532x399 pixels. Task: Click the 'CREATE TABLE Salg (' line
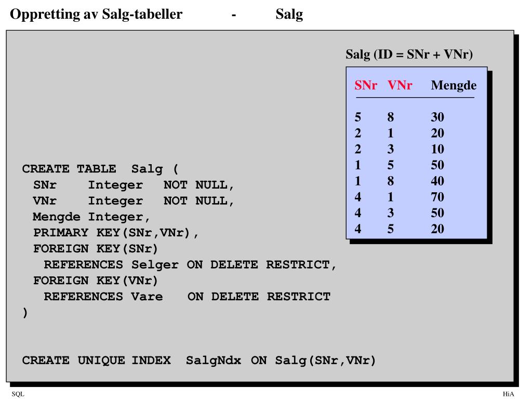(100, 169)
